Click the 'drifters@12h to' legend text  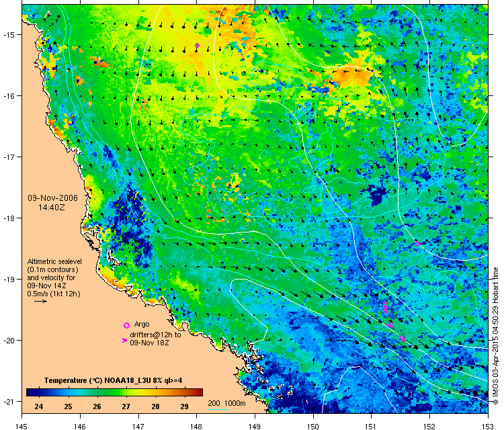[155, 335]
